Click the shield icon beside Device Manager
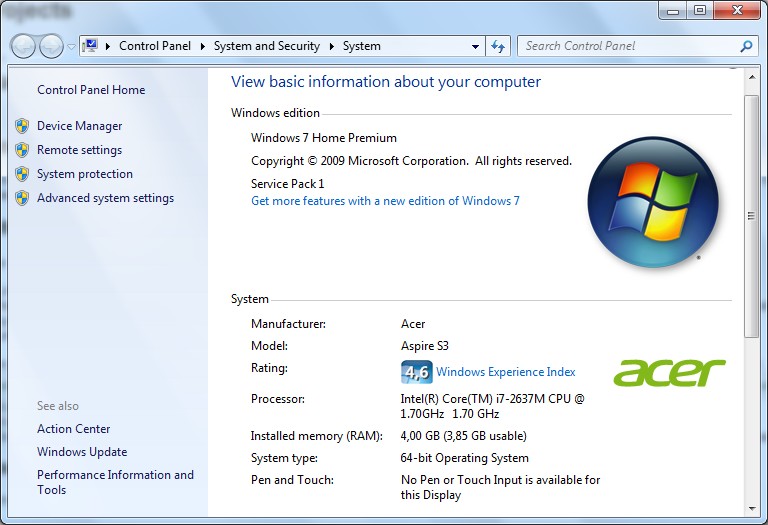Image resolution: width=768 pixels, height=525 pixels. [22, 126]
